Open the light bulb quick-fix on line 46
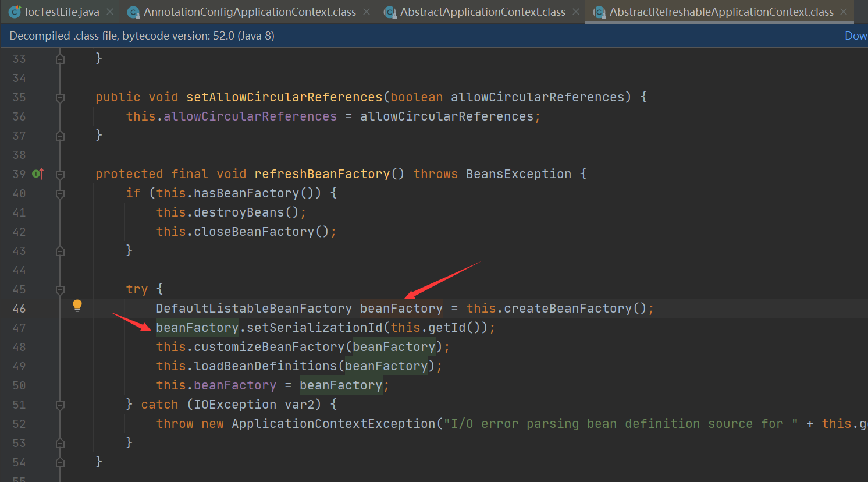Viewport: 868px width, 482px height. point(77,306)
